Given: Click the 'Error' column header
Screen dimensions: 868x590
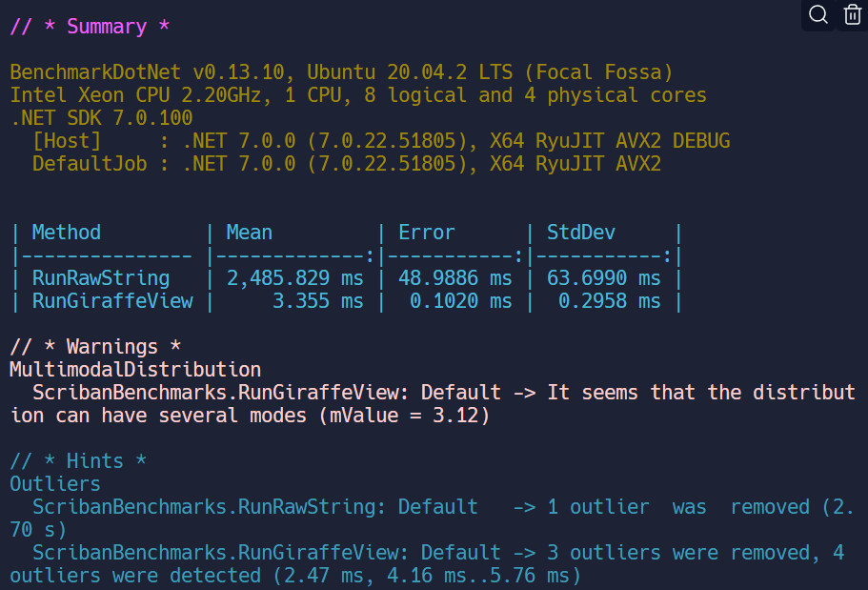Looking at the screenshot, I should (427, 233).
